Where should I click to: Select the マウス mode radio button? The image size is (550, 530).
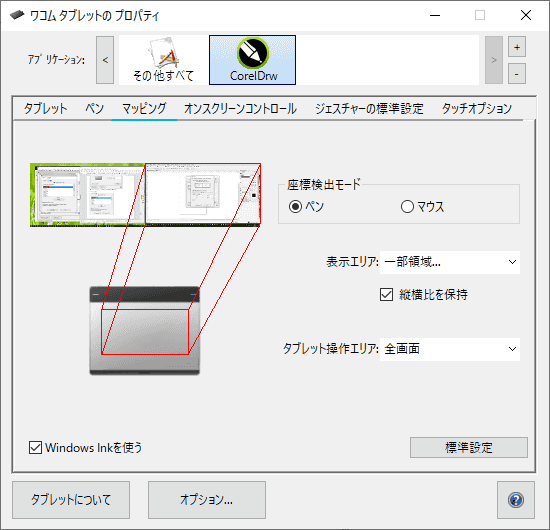point(407,207)
